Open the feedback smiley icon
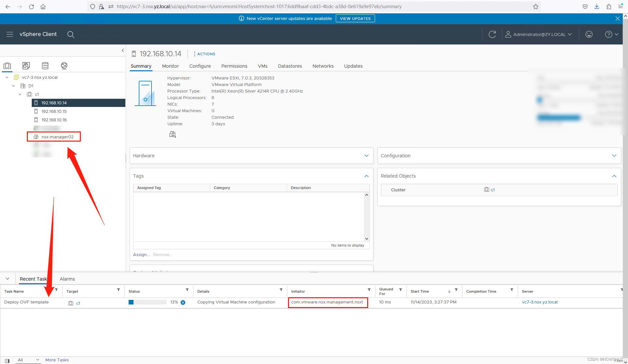This screenshot has height=364, width=628. point(589,34)
